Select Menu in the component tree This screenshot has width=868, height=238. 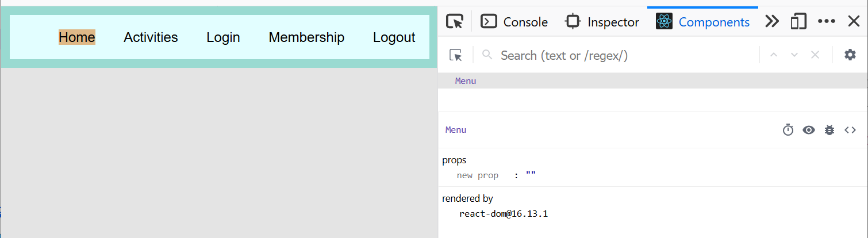pyautogui.click(x=466, y=81)
